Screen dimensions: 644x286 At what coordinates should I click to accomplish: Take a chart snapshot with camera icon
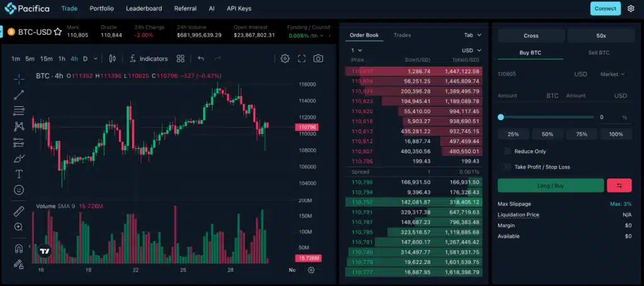pyautogui.click(x=318, y=58)
